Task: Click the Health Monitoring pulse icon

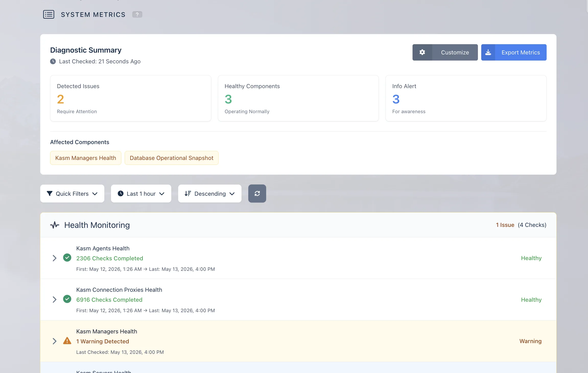Action: click(x=55, y=225)
